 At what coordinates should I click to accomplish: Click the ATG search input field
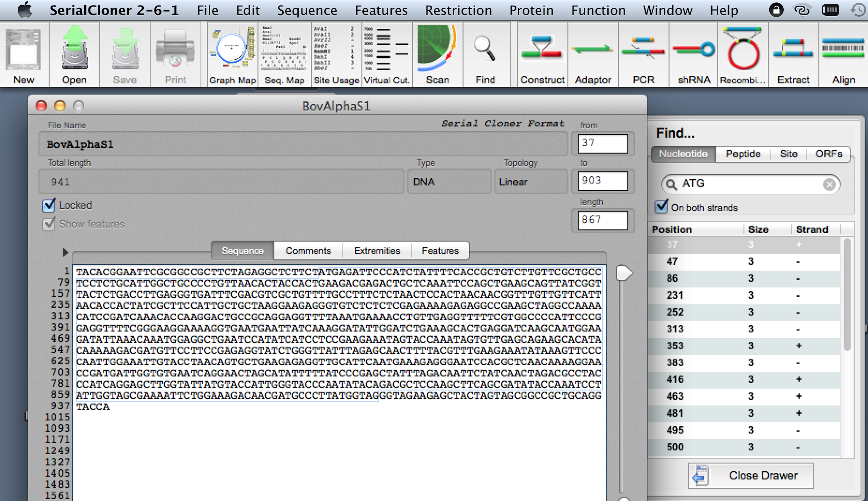(750, 184)
